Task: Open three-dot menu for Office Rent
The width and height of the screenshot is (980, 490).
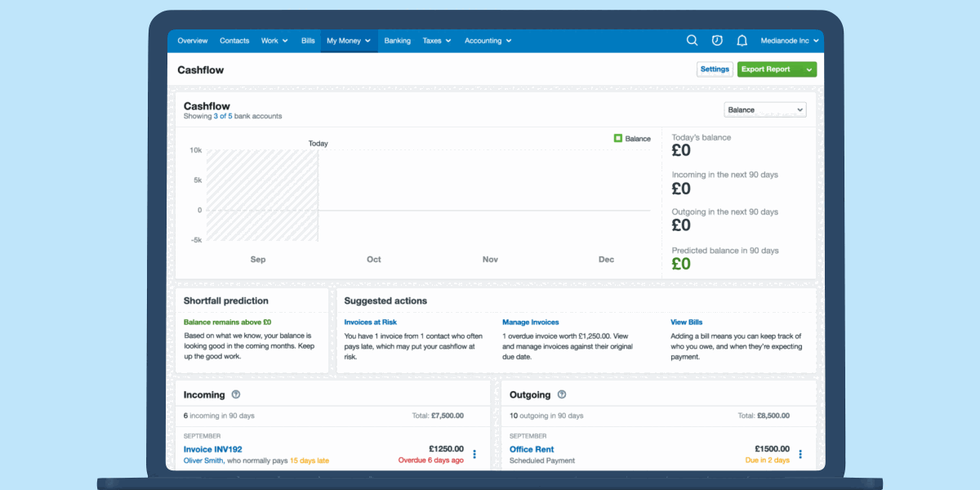Action: click(x=800, y=454)
